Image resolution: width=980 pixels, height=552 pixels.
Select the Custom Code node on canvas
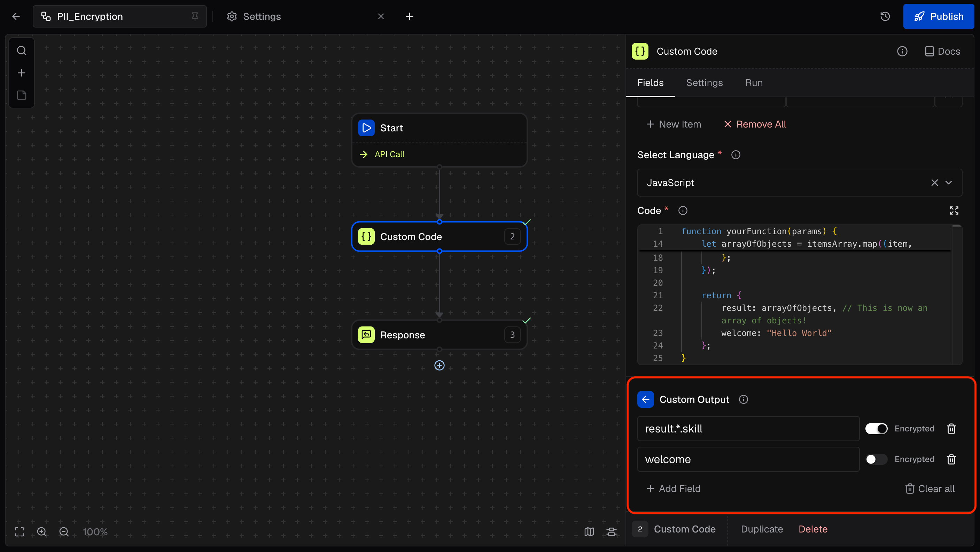440,236
